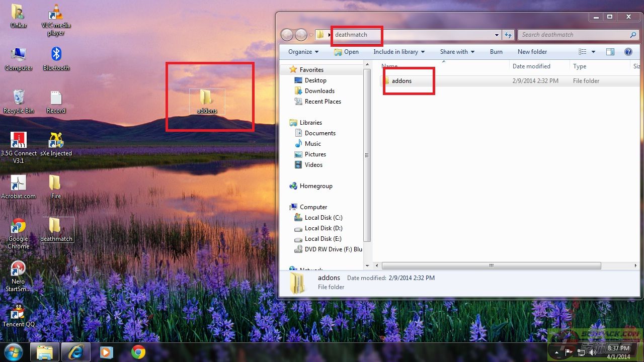
Task: Toggle the preview pane button
Action: coord(610,52)
